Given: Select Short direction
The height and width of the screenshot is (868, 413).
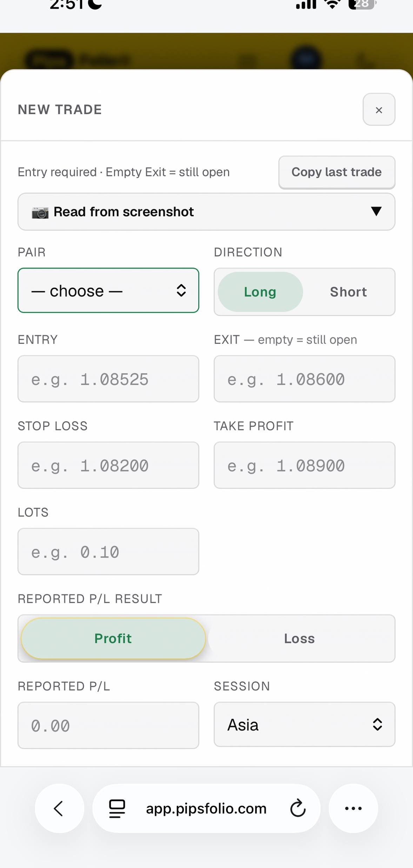Looking at the screenshot, I should click(x=348, y=292).
